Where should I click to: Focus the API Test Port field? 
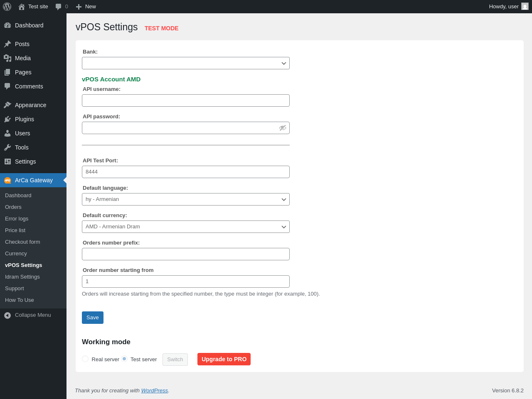coord(186,172)
